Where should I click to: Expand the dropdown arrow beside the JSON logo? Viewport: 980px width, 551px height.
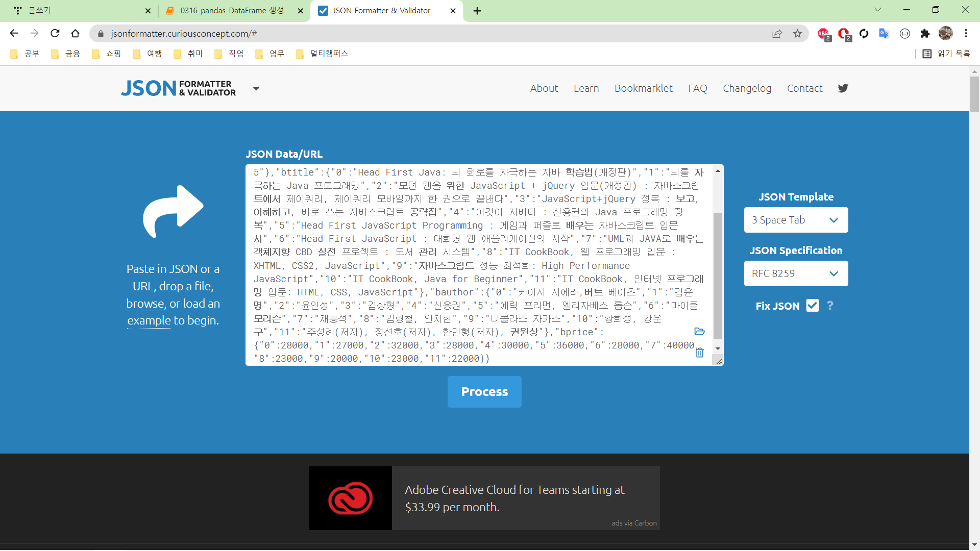256,89
